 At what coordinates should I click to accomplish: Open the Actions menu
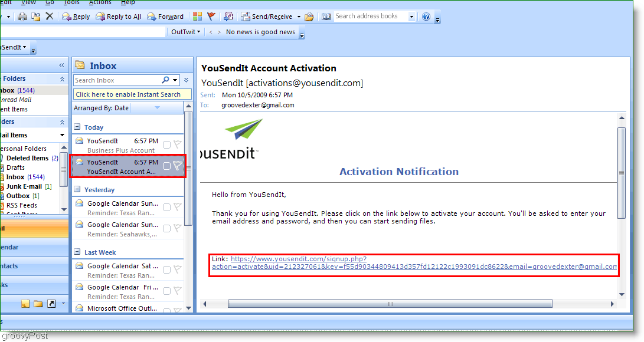(100, 2)
